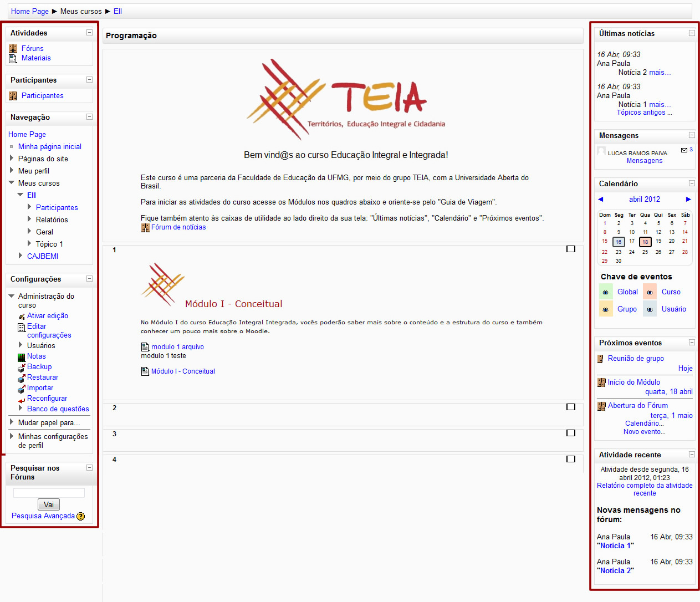Collapse the Configurações block
The height and width of the screenshot is (602, 700).
point(89,279)
